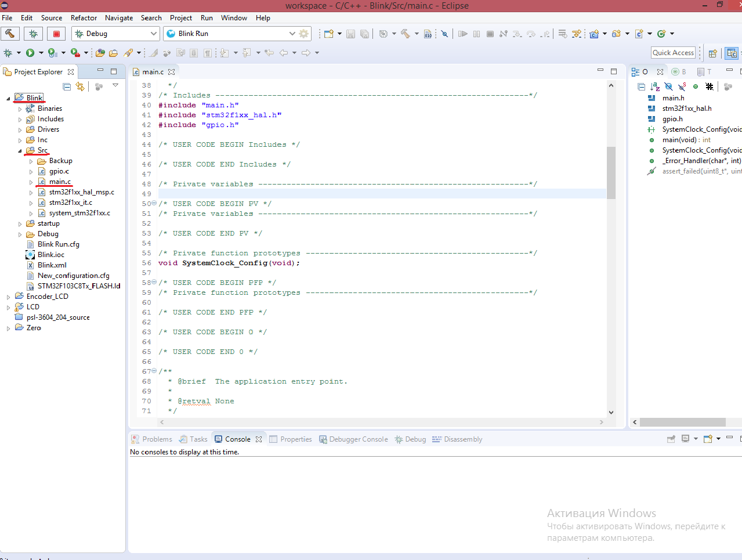Click the Step Into icon
Image resolution: width=742 pixels, height=560 pixels.
tap(517, 34)
